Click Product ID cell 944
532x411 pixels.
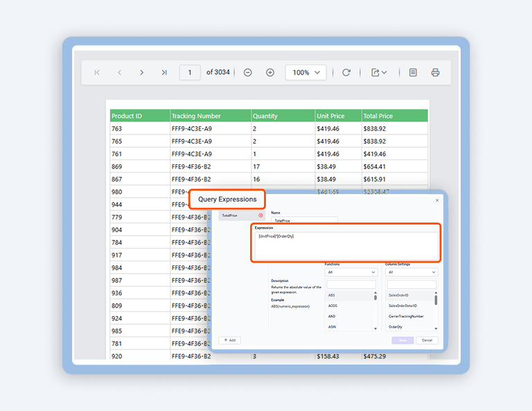tap(140, 204)
